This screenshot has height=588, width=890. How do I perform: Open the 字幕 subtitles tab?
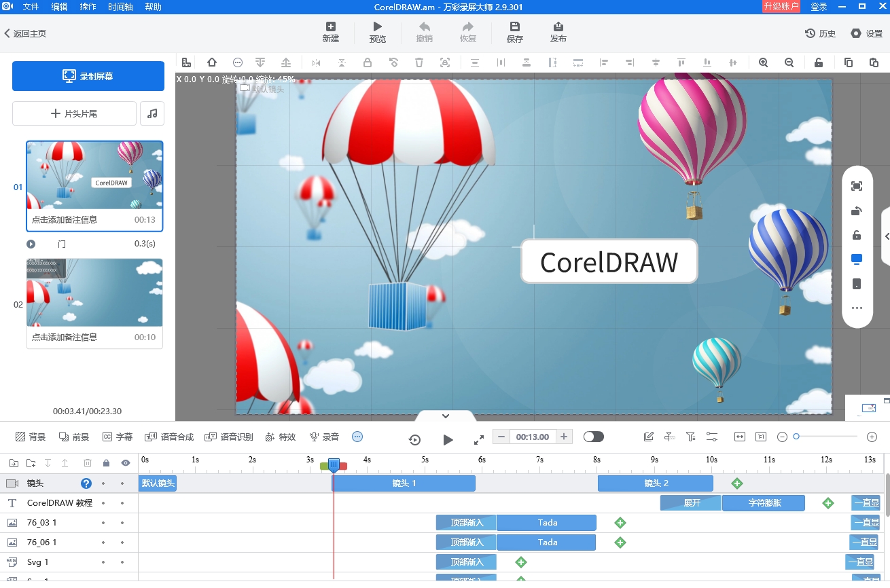pyautogui.click(x=117, y=437)
